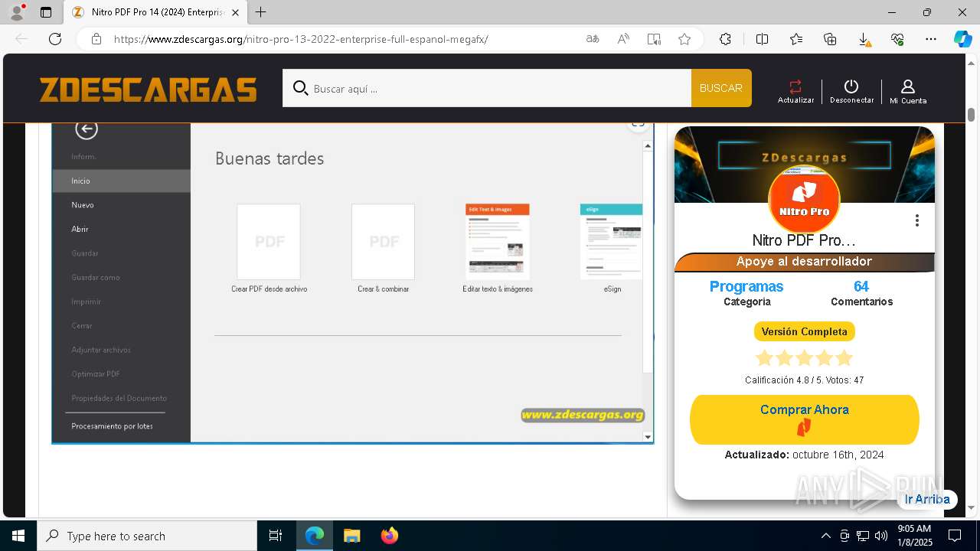Image resolution: width=980 pixels, height=551 pixels.
Task: Click Editar texto & imágenes thumbnail
Action: tap(498, 241)
